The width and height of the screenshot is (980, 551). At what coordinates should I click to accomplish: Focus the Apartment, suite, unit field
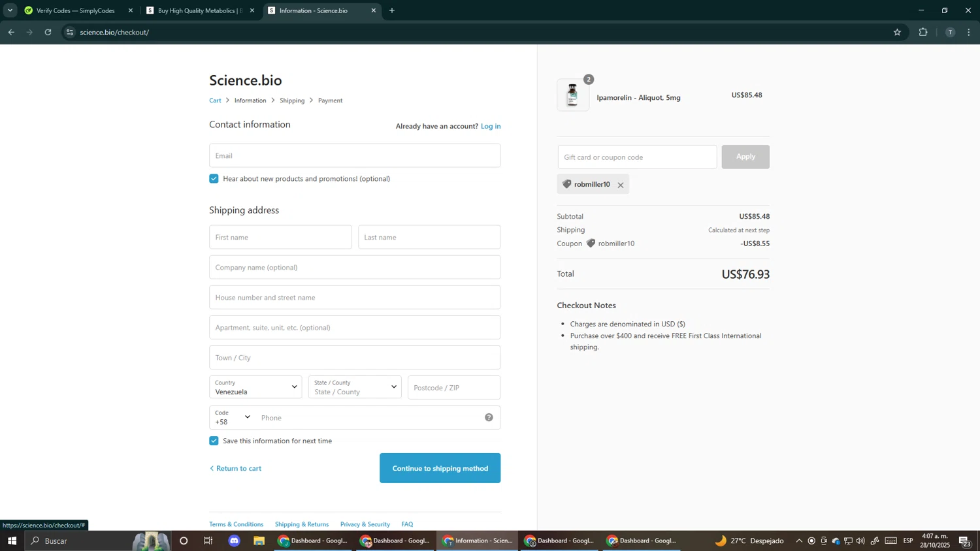tap(355, 327)
